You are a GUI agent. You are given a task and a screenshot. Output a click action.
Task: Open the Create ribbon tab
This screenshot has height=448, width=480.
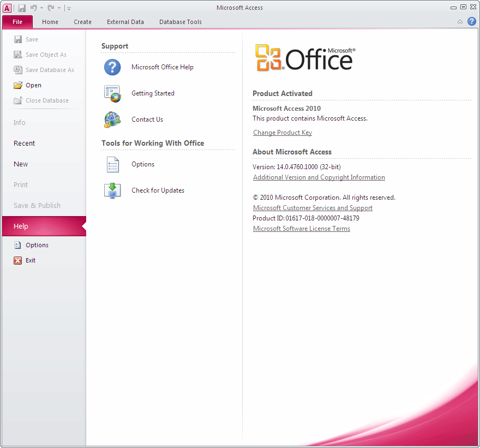[x=83, y=22]
